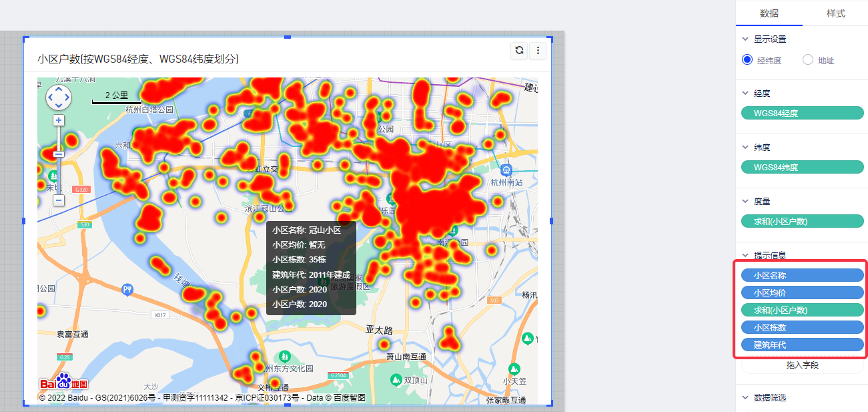The image size is (868, 412).
Task: Click the map zoom out minus button
Action: pos(59,200)
